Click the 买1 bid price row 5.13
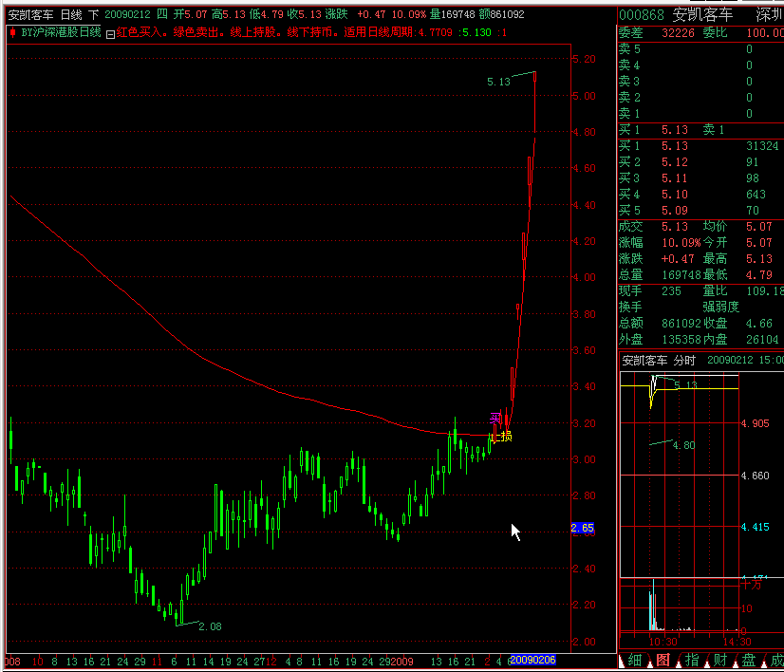Image resolution: width=784 pixels, height=672 pixels. 674,146
